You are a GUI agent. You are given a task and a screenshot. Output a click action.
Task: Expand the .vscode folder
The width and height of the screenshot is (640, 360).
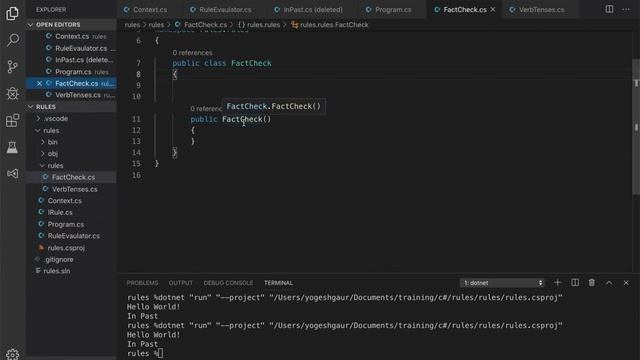(x=71, y=118)
